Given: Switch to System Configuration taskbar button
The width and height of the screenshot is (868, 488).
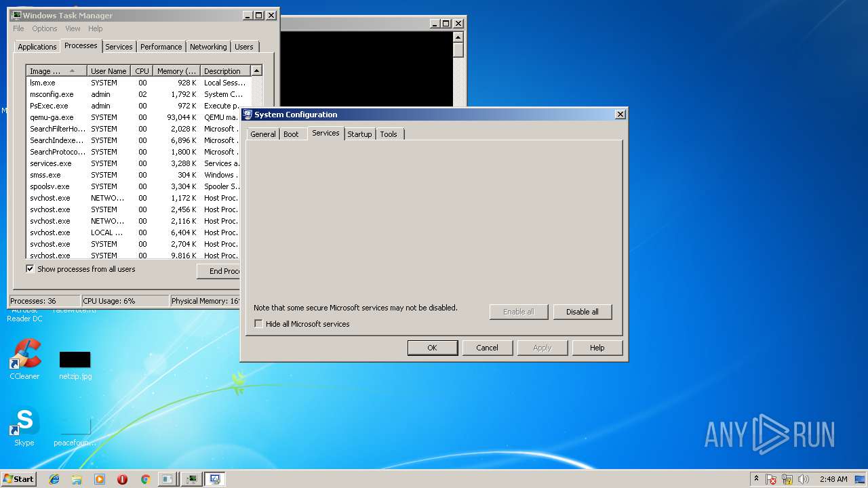Looking at the screenshot, I should [215, 479].
